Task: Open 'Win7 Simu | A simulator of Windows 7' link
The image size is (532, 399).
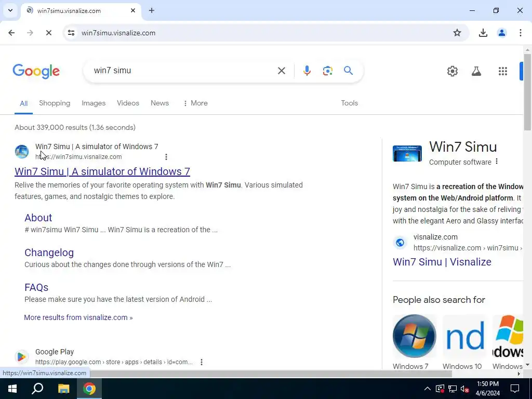Action: pyautogui.click(x=102, y=171)
